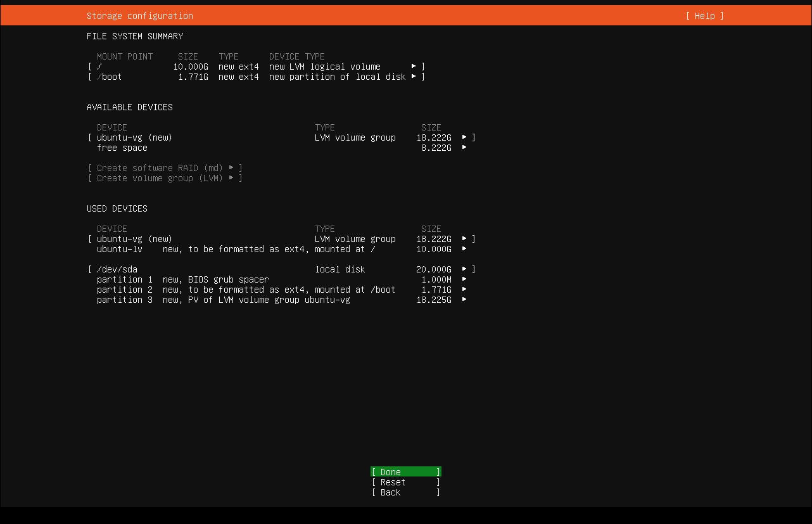Expand the partition 3 LVM PV arrow

[464, 300]
